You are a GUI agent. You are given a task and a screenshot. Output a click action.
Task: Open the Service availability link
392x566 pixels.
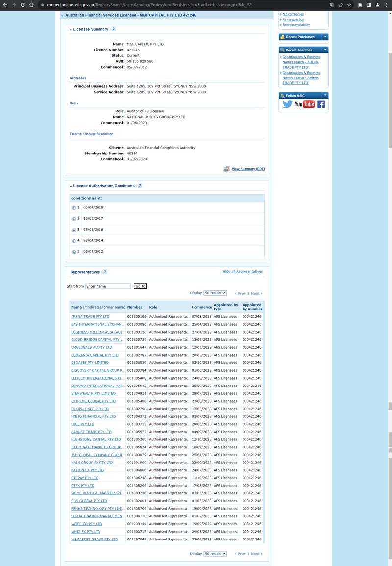tap(296, 25)
